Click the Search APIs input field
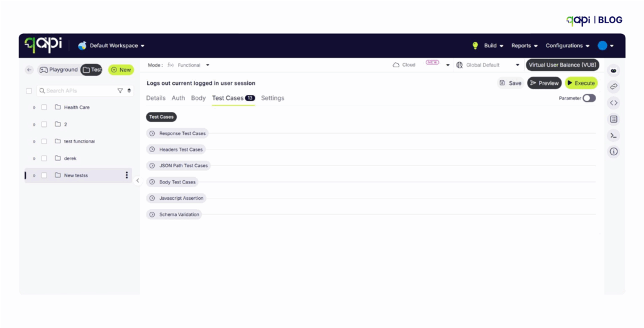Viewport: 644px width, 328px height. (x=79, y=91)
